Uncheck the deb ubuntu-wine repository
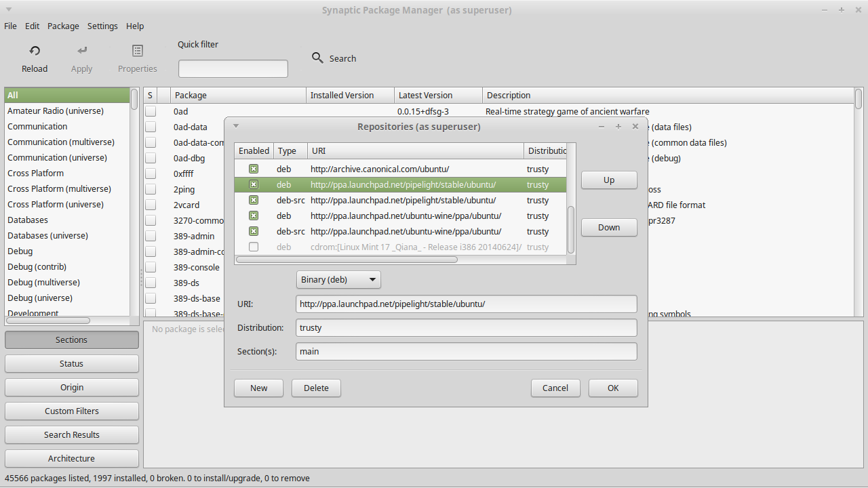868x488 pixels. point(254,216)
